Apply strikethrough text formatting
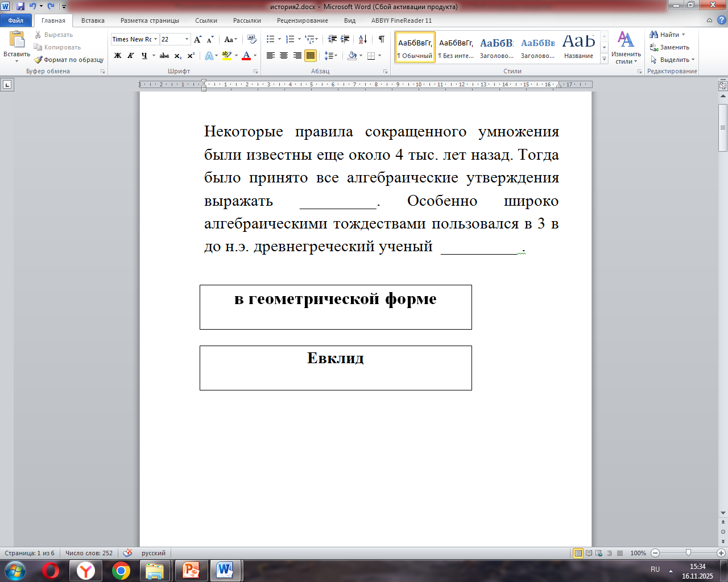This screenshot has width=728, height=582. [164, 56]
